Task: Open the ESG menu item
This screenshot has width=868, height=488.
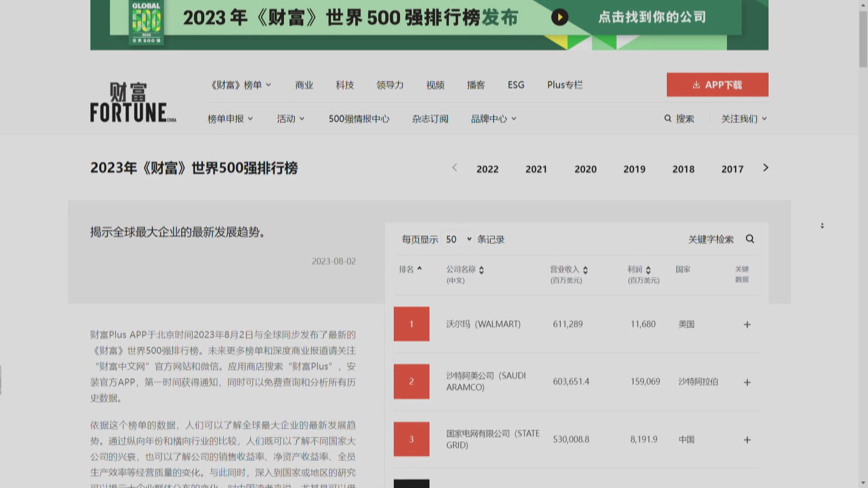Action: point(516,85)
